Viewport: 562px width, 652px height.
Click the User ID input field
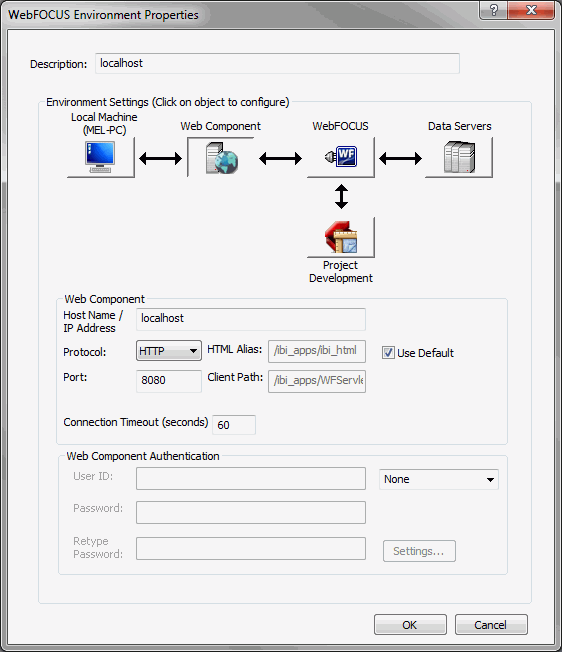[x=251, y=478]
